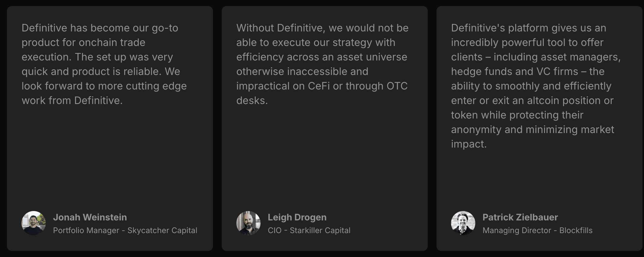Image resolution: width=644 pixels, height=257 pixels.
Task: Click Jonah Weinstein's profile photo
Action: (34, 223)
